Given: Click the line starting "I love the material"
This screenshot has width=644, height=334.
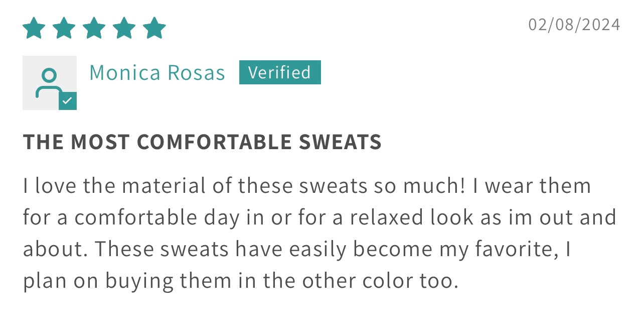Looking at the screenshot, I should (x=307, y=186).
